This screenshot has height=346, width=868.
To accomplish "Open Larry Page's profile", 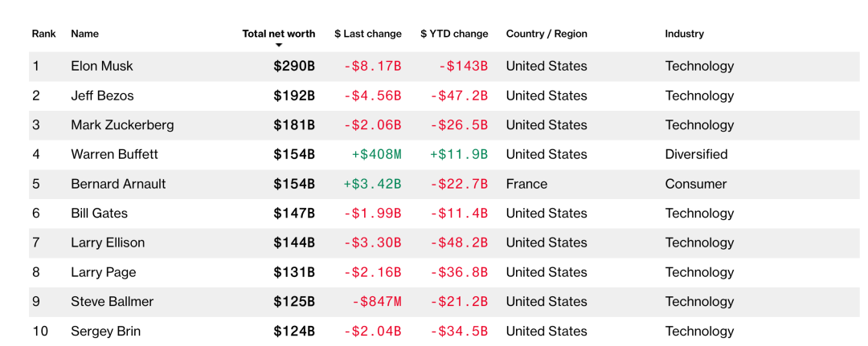I will point(104,272).
